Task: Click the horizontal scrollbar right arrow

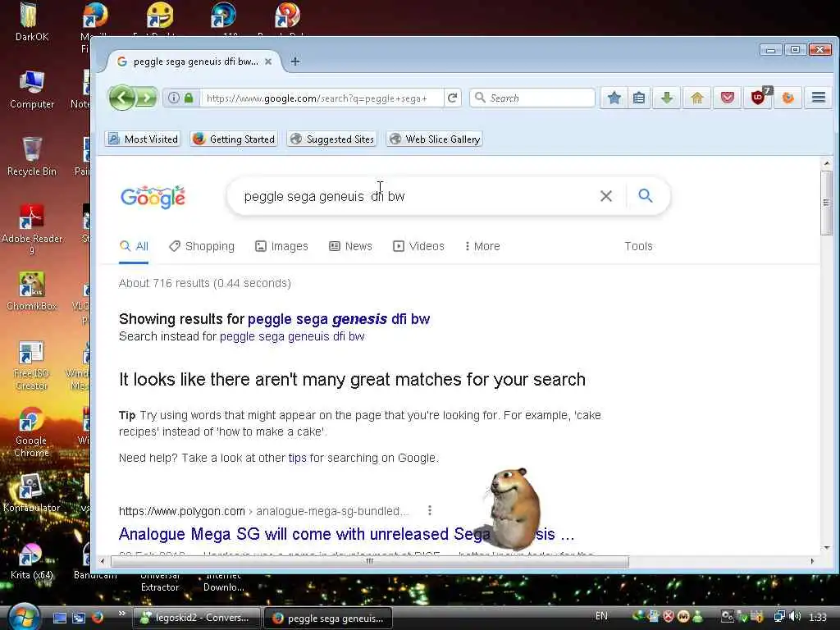Action: coord(812,561)
